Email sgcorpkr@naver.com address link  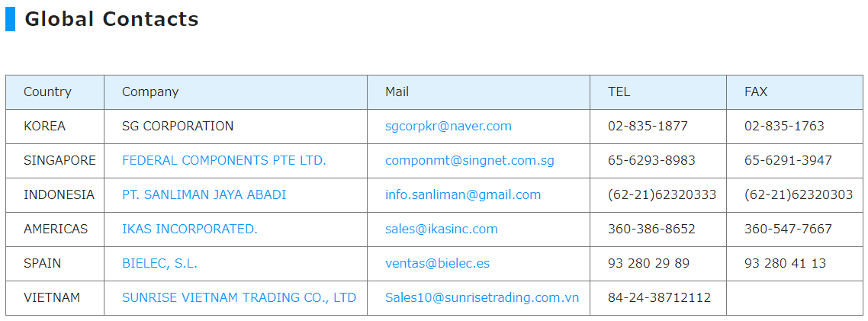coord(448,126)
